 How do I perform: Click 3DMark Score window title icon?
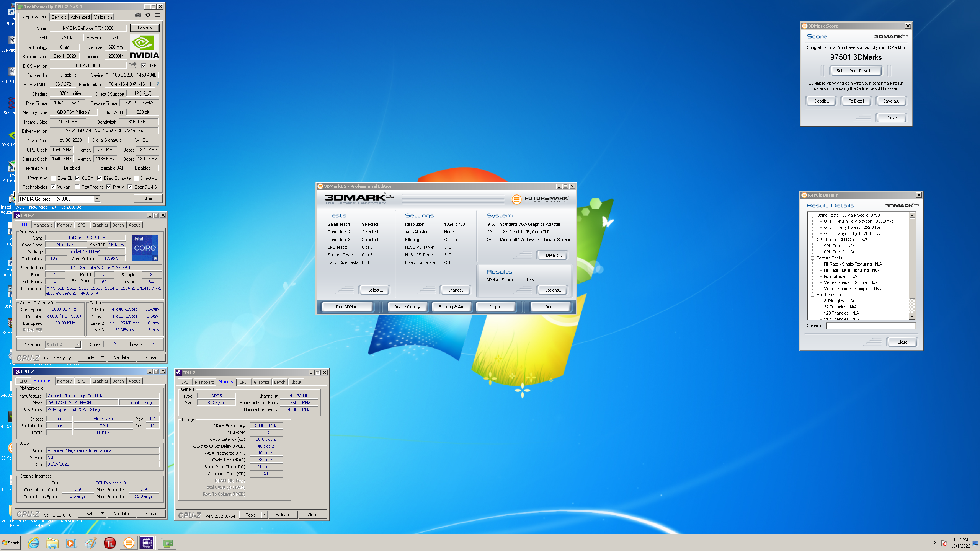point(804,26)
